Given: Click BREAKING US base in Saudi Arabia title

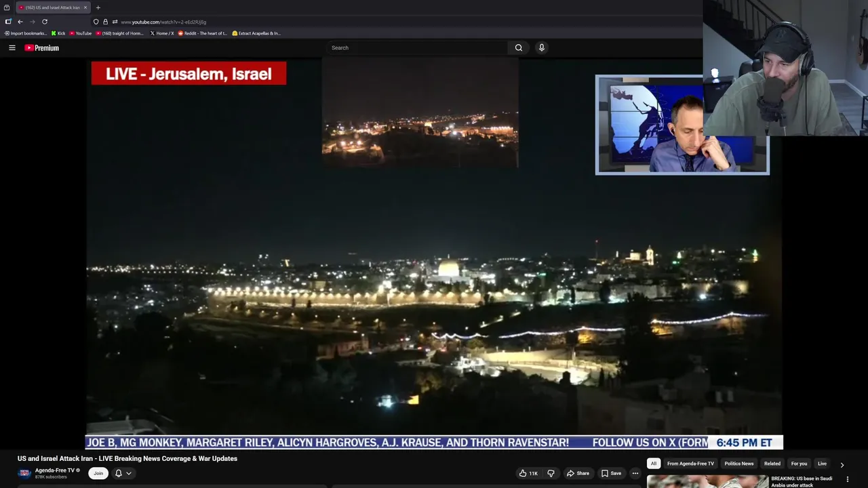Looking at the screenshot, I should click(x=802, y=482).
